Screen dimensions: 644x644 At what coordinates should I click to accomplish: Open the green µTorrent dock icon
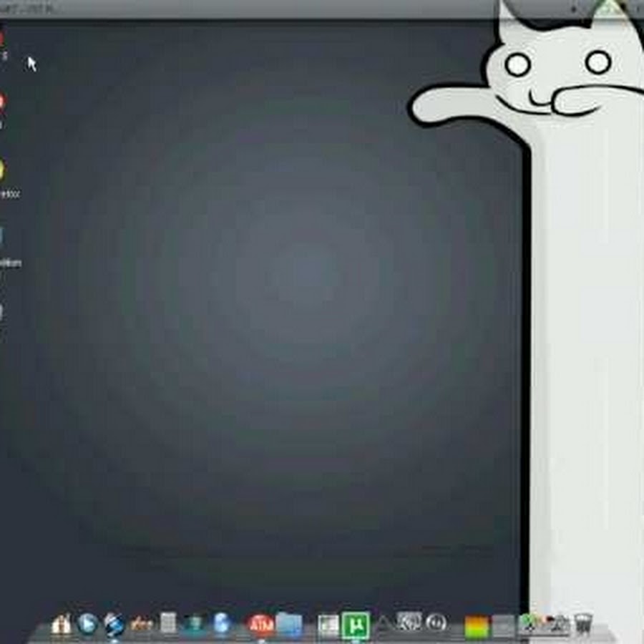pos(356,625)
